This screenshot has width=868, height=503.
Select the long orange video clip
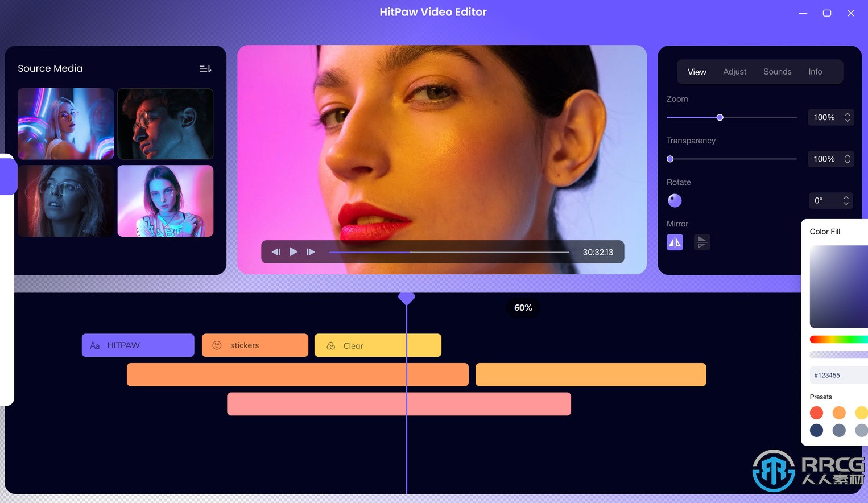(x=297, y=374)
